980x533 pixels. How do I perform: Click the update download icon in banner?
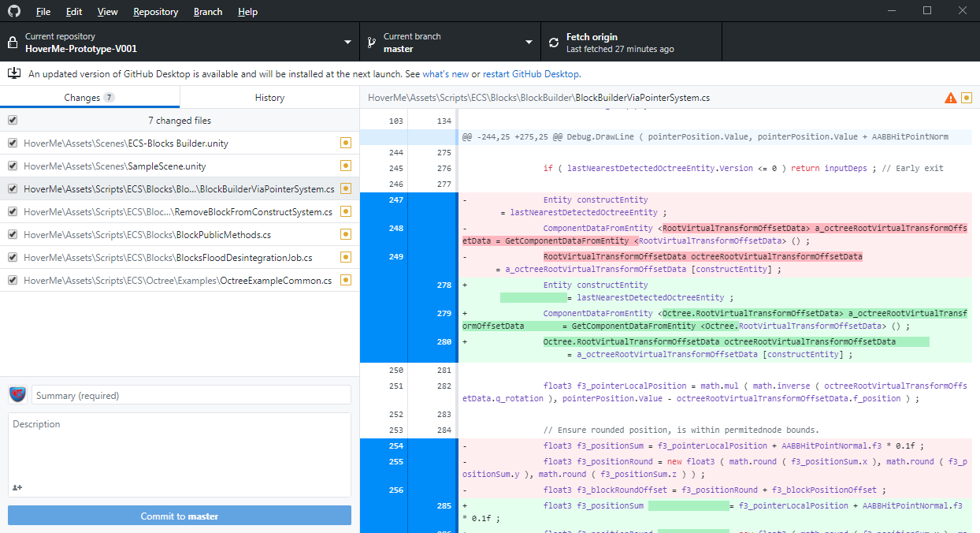tap(14, 73)
